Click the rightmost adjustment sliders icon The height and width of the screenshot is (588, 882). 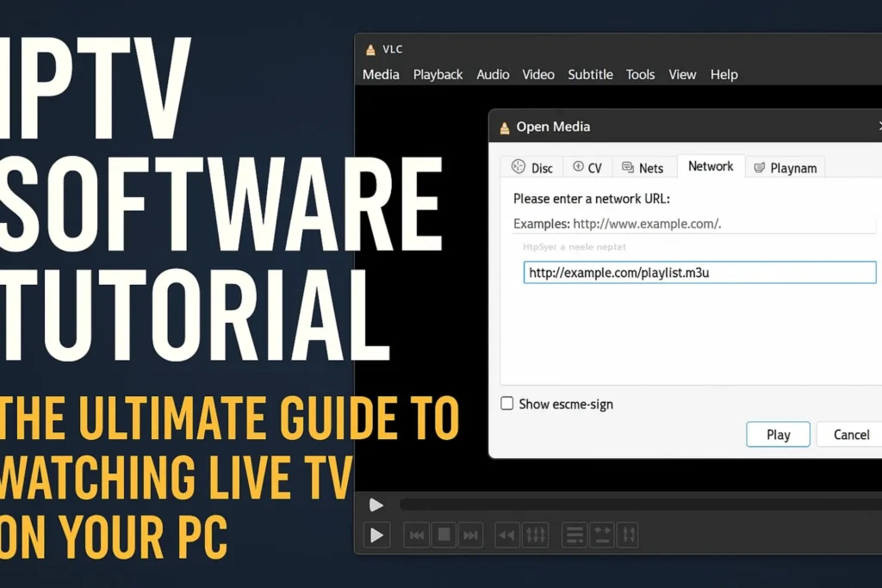[628, 535]
